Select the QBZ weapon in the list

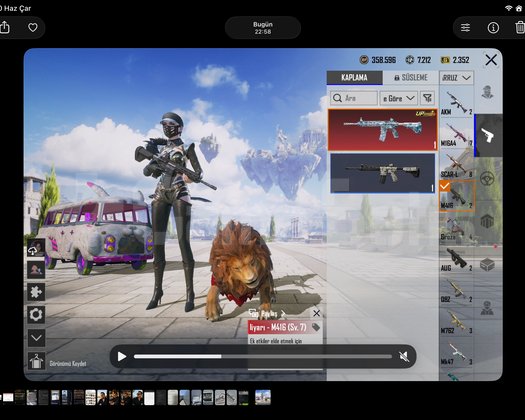click(x=456, y=290)
